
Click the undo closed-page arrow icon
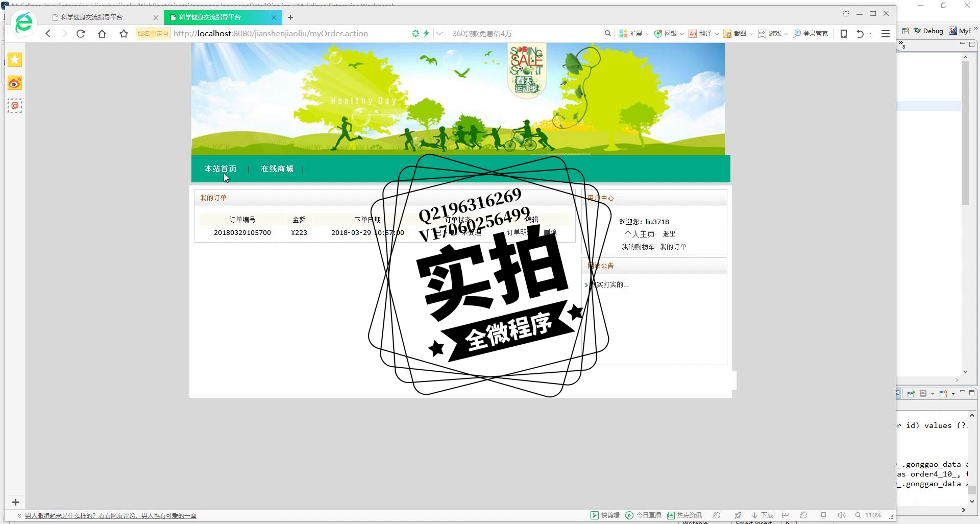tap(860, 34)
